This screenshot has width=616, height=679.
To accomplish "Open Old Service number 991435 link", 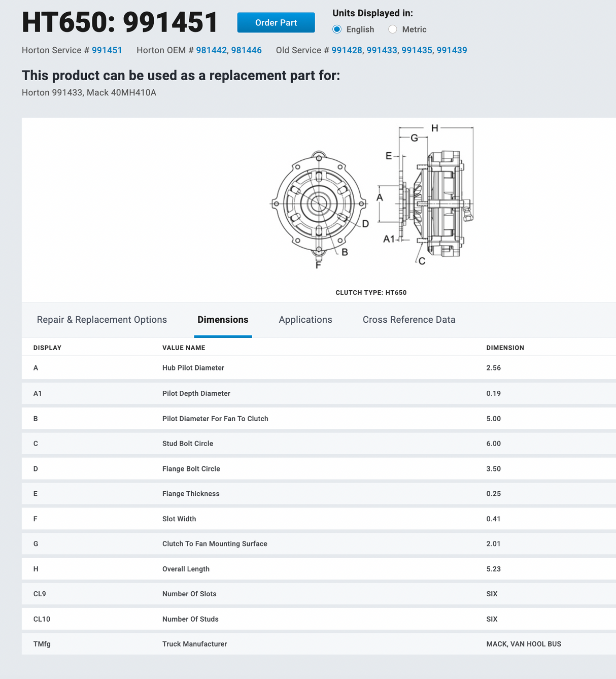I will pyautogui.click(x=417, y=50).
